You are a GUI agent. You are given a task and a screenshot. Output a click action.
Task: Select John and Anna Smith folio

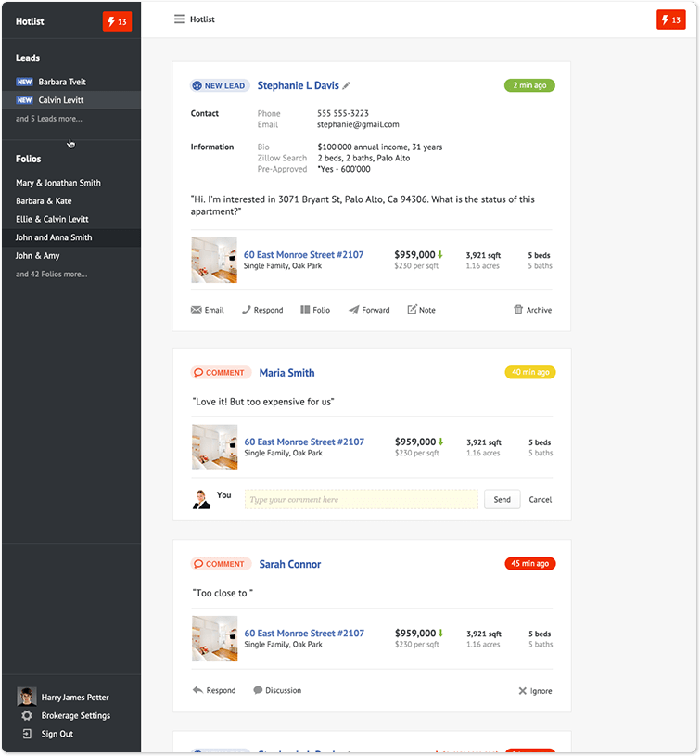pos(54,237)
